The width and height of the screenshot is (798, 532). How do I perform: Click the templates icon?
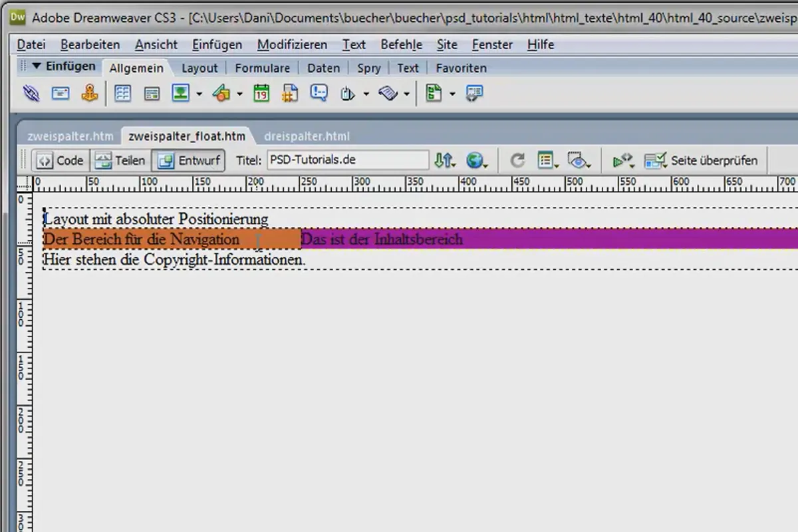coord(434,94)
